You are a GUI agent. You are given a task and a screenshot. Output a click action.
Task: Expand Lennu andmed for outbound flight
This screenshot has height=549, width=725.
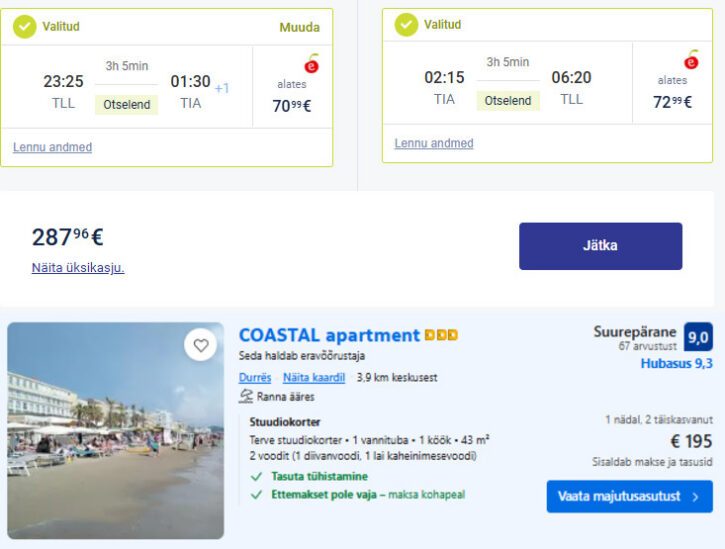[x=52, y=147]
